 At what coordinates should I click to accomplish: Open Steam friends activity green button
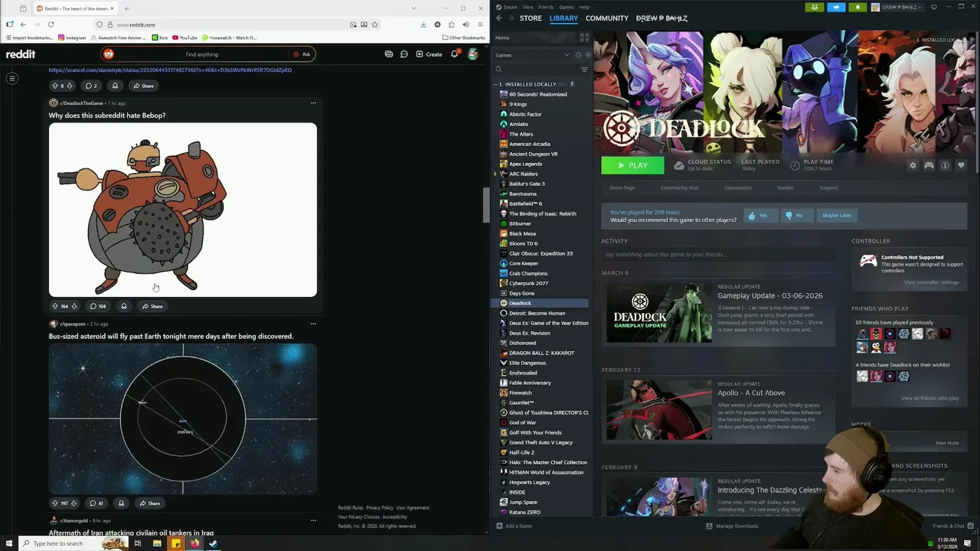coord(815,7)
